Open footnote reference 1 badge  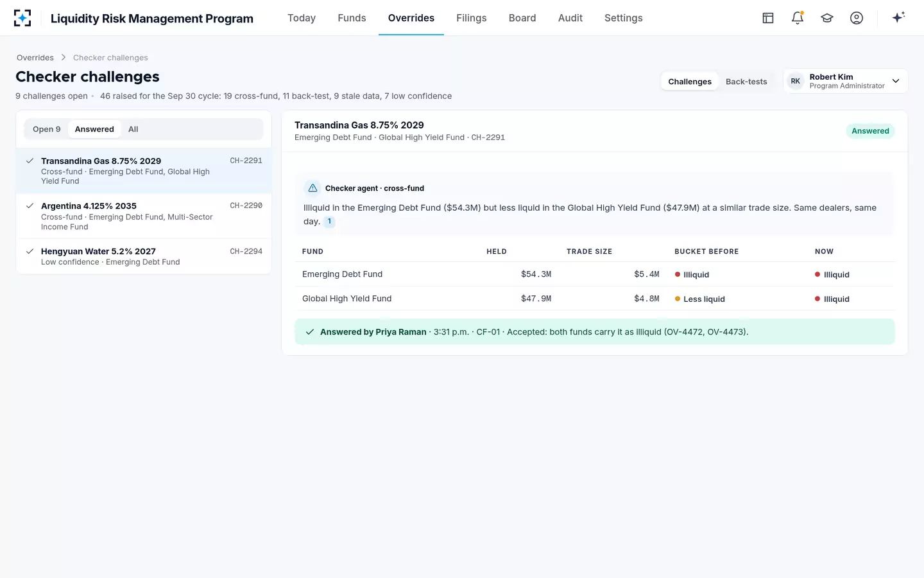tap(329, 222)
